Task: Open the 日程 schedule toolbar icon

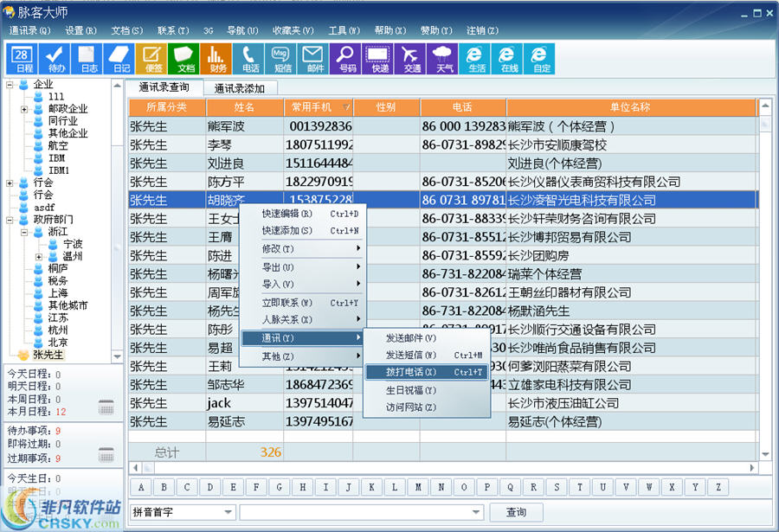Action: click(x=22, y=59)
